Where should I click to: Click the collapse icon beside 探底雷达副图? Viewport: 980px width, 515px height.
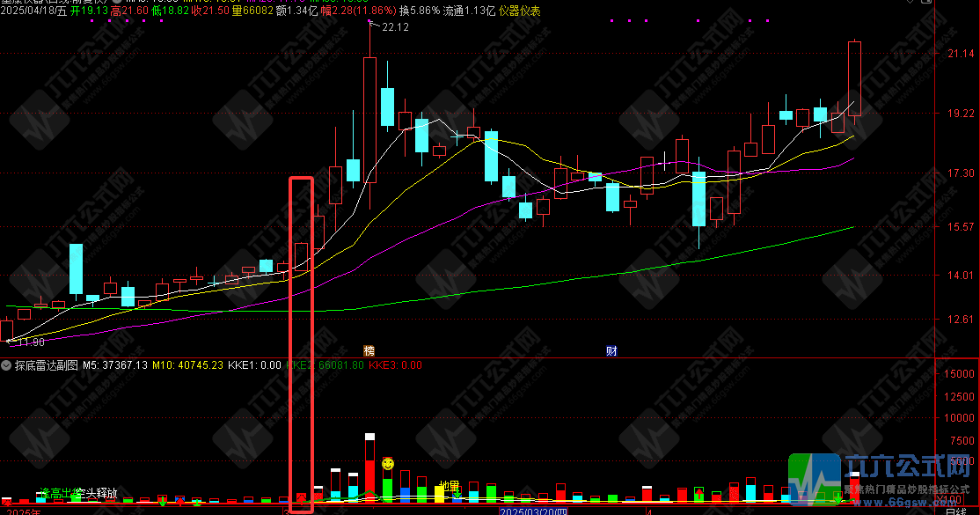coord(7,364)
